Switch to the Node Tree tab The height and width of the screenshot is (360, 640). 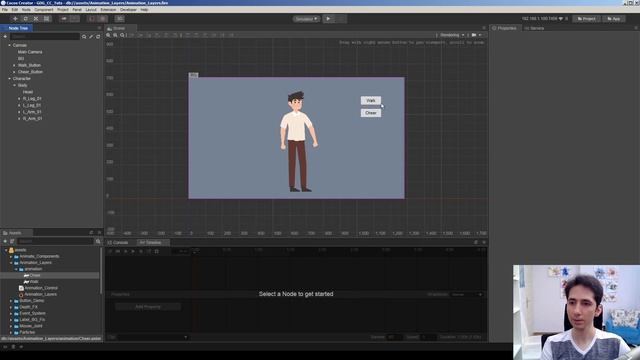[16, 28]
